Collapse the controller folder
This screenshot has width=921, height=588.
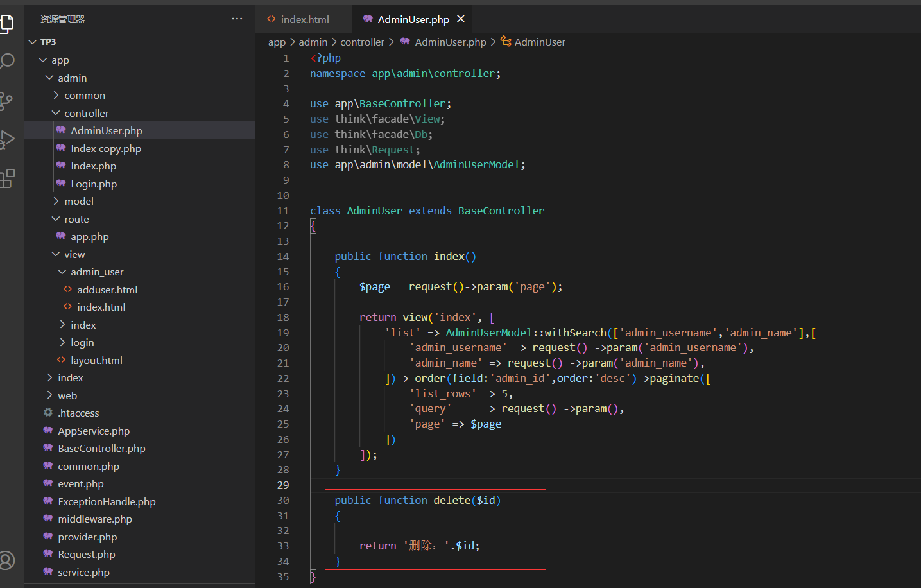tap(86, 113)
